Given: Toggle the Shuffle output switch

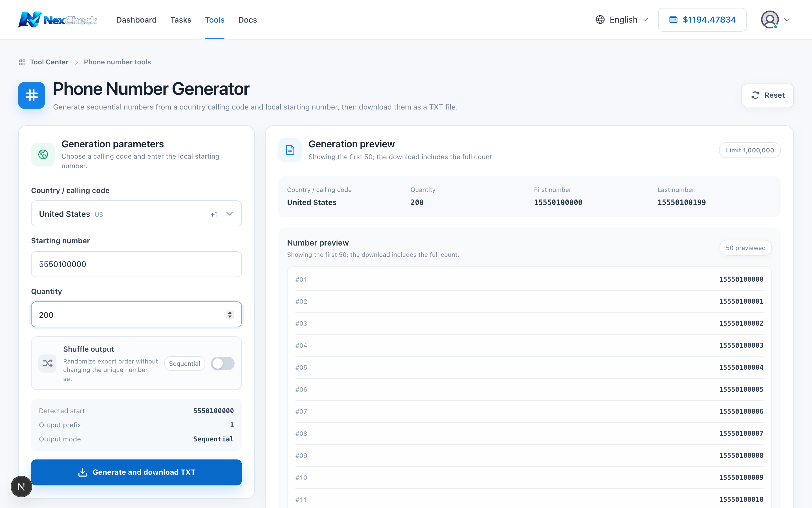Looking at the screenshot, I should [222, 364].
